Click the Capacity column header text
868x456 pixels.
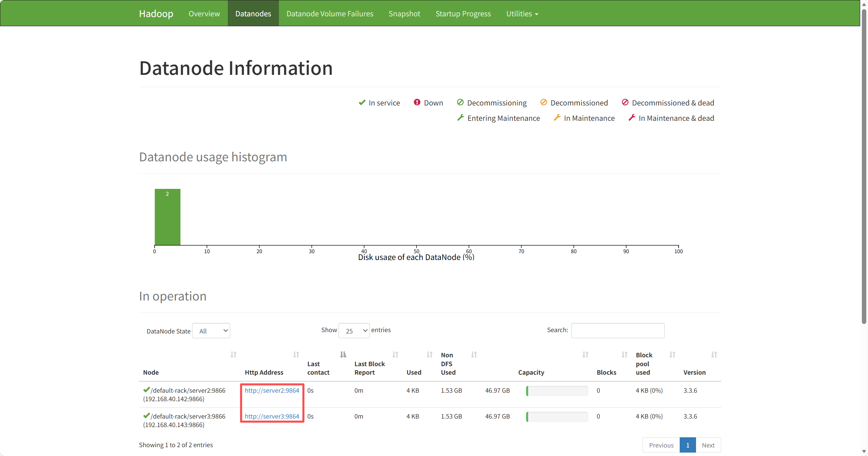(x=531, y=372)
